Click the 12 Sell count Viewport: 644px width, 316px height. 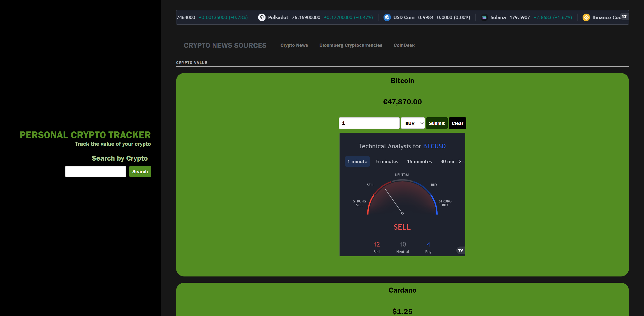click(377, 244)
